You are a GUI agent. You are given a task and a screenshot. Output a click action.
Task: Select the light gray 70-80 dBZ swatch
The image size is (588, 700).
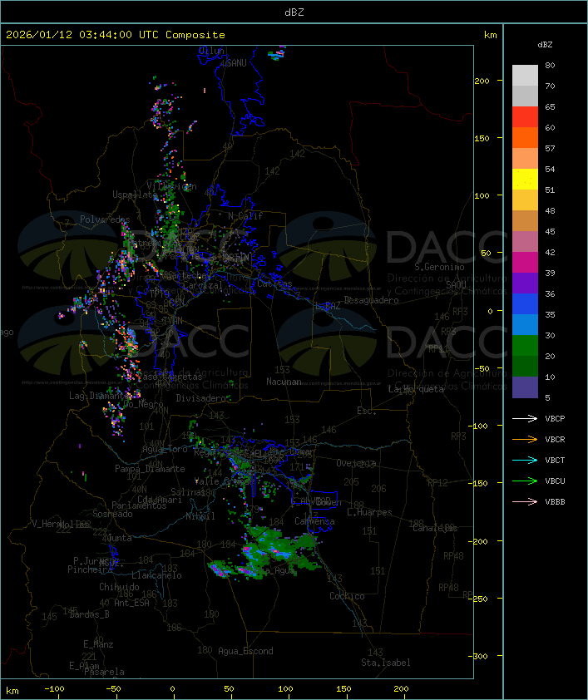click(x=525, y=76)
